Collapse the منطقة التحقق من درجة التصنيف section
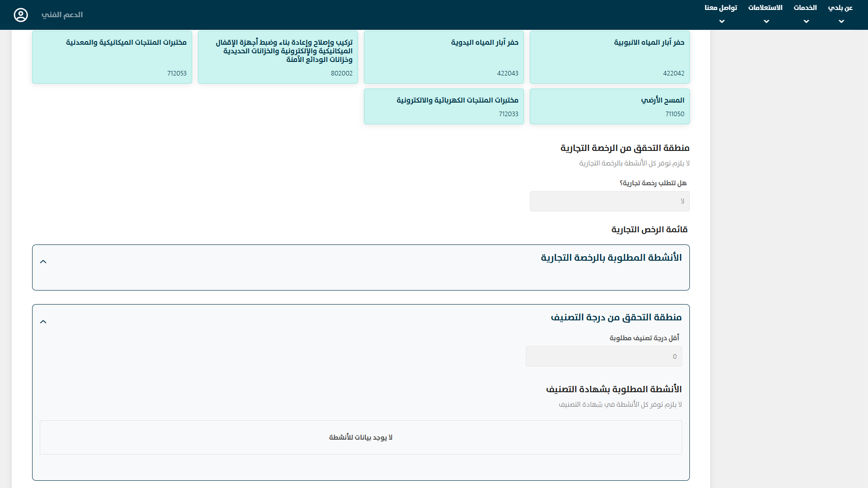 [x=43, y=322]
